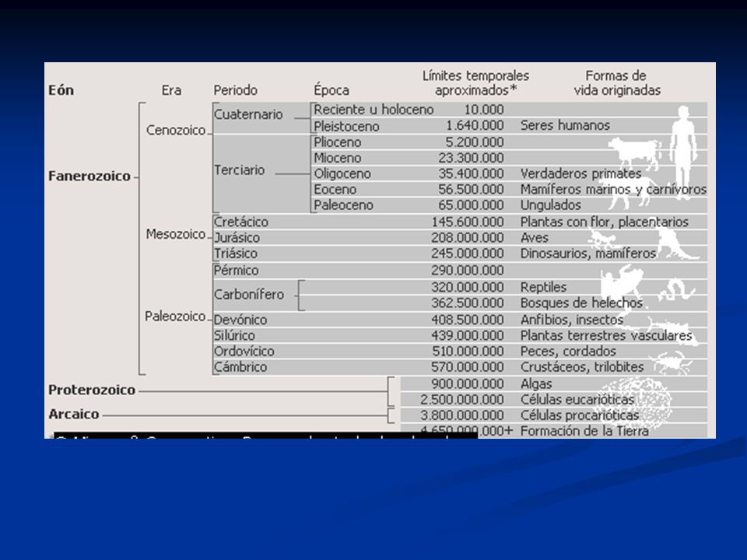Click the "Periodo" column header
Screen dimensions: 747x560
pos(235,90)
